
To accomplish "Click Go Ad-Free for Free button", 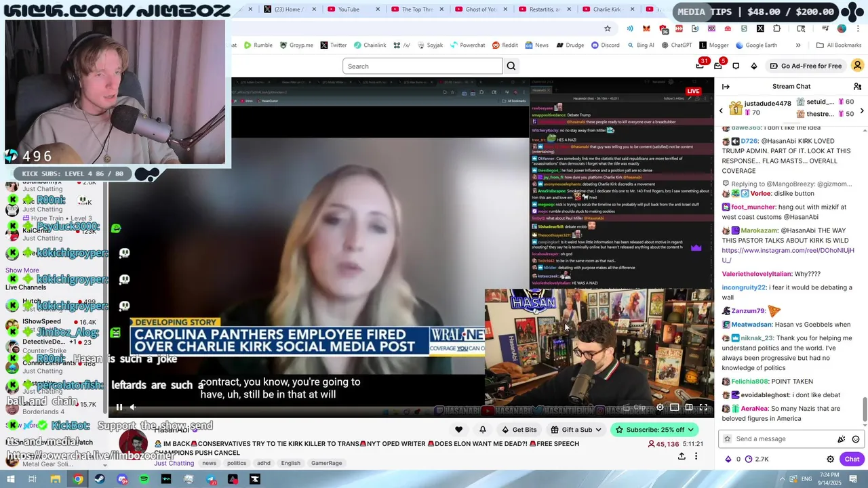I will (x=806, y=66).
